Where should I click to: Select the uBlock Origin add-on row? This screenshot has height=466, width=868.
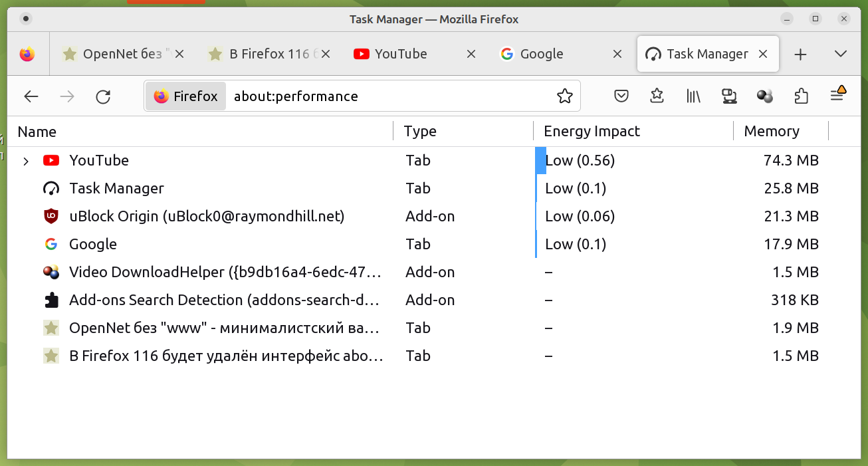207,217
